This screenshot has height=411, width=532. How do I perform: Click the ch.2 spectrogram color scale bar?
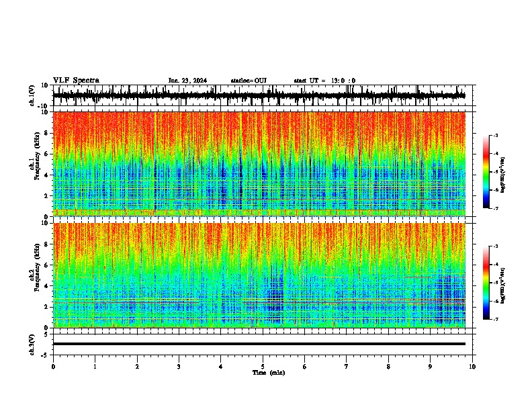click(x=486, y=283)
